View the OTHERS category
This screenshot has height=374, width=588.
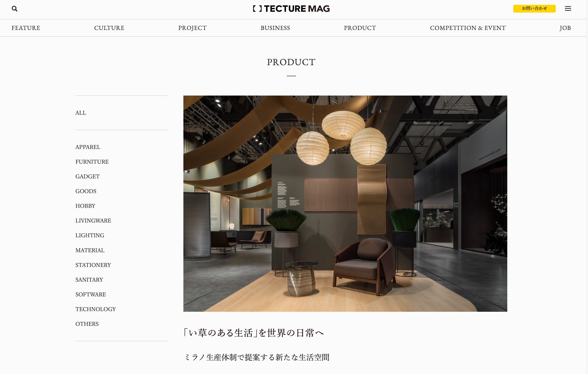[87, 324]
